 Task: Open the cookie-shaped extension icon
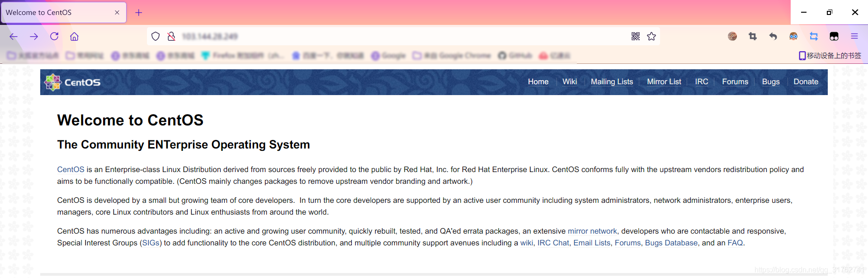pos(732,36)
